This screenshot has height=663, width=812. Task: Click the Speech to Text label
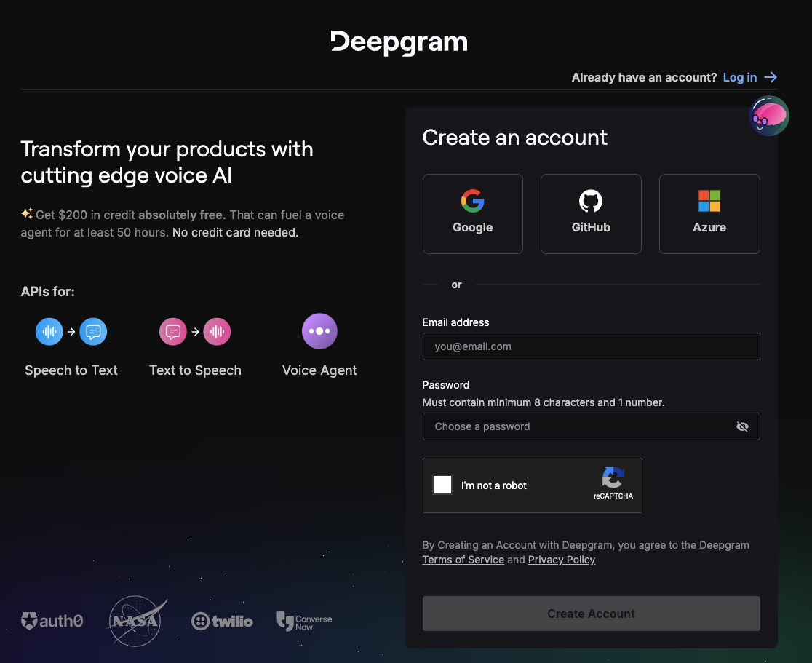coord(71,370)
